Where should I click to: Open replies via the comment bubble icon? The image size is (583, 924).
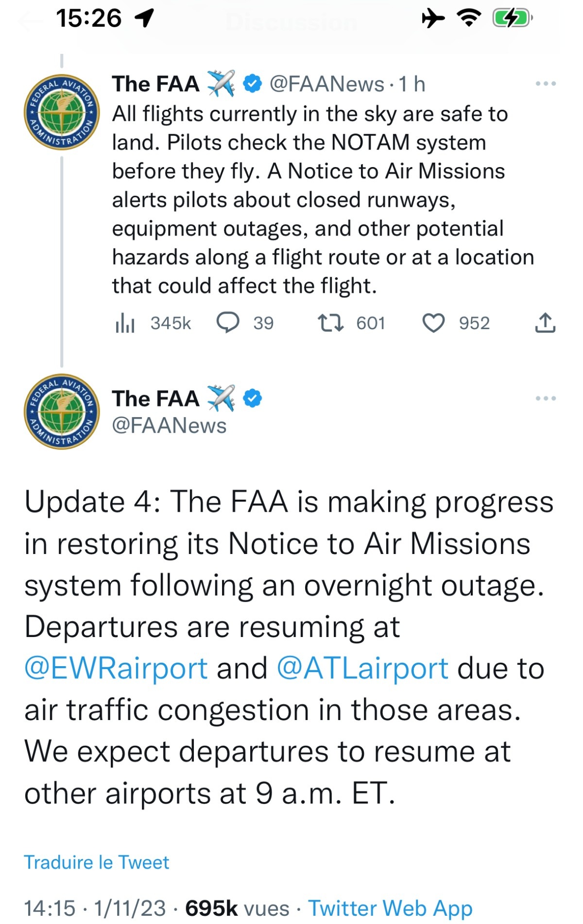[227, 323]
